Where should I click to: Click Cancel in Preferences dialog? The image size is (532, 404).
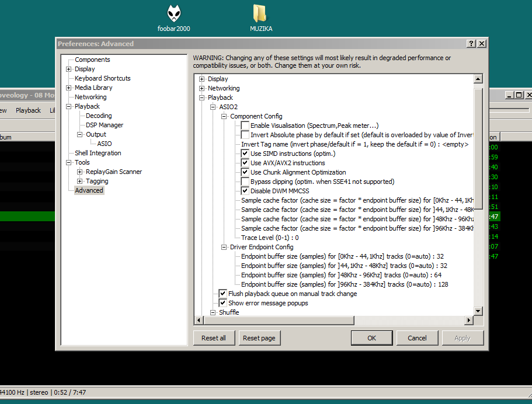point(417,338)
